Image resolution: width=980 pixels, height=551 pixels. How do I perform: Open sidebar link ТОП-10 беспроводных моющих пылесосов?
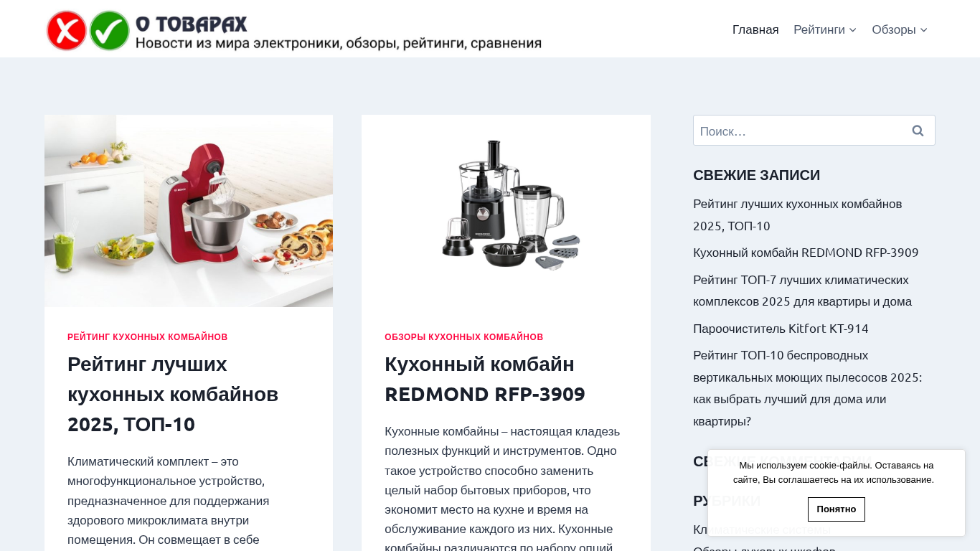point(807,388)
